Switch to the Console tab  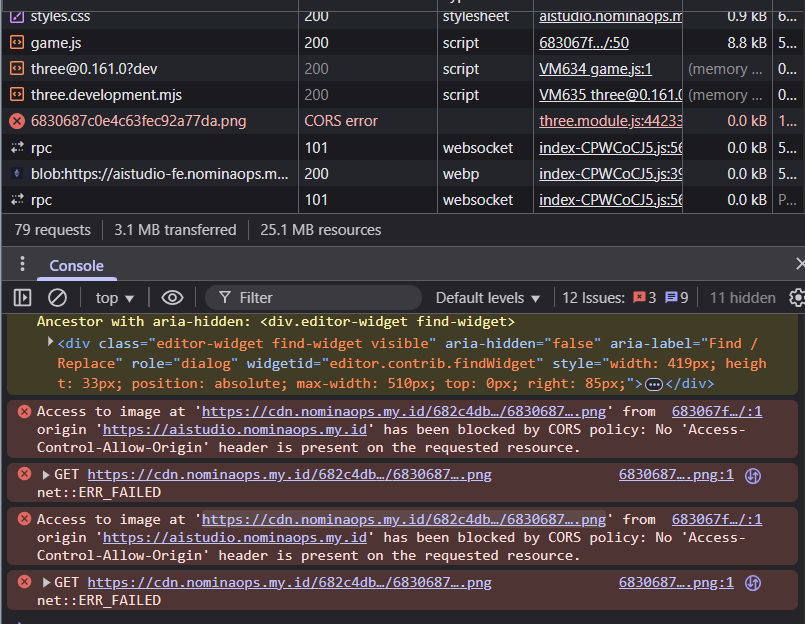[x=76, y=265]
